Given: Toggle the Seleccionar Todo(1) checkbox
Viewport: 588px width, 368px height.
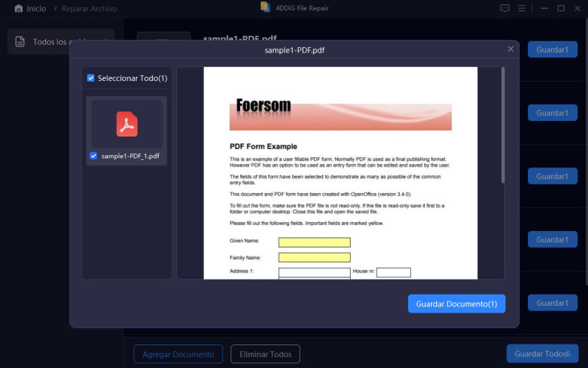Looking at the screenshot, I should coord(91,78).
